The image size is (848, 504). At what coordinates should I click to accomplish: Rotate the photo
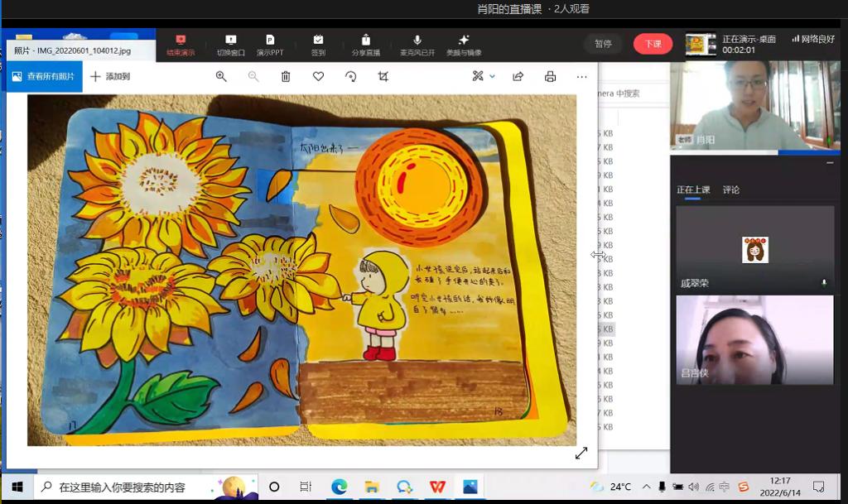350,76
